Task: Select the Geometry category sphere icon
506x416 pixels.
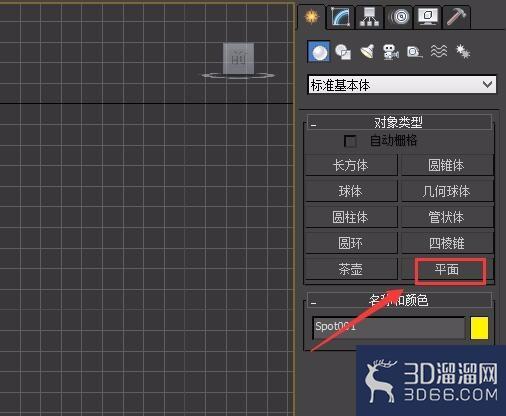Action: pos(319,52)
